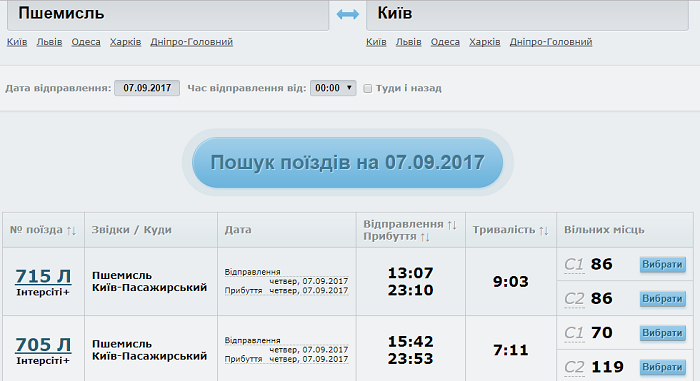The image size is (700, 381).
Task: Open train 705 Л details link
Action: [43, 344]
